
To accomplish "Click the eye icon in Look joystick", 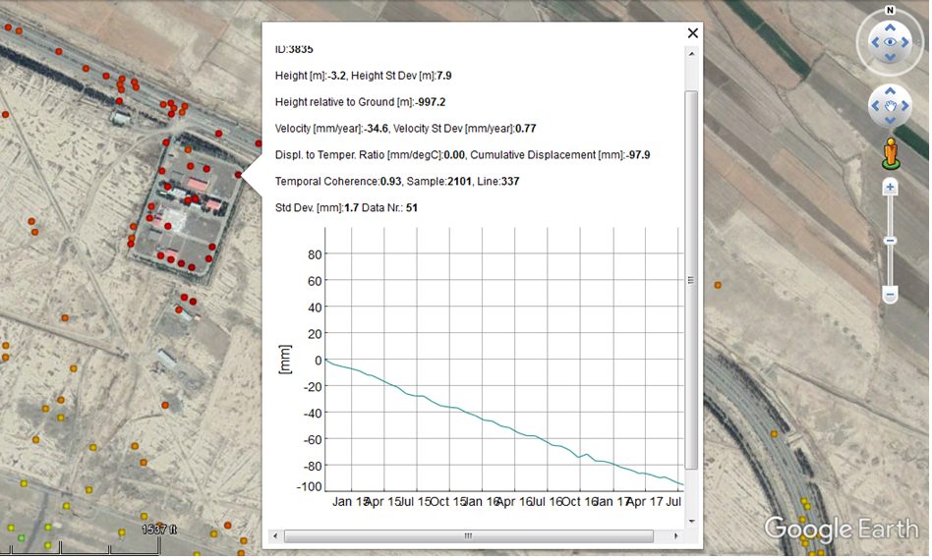I will tap(890, 42).
